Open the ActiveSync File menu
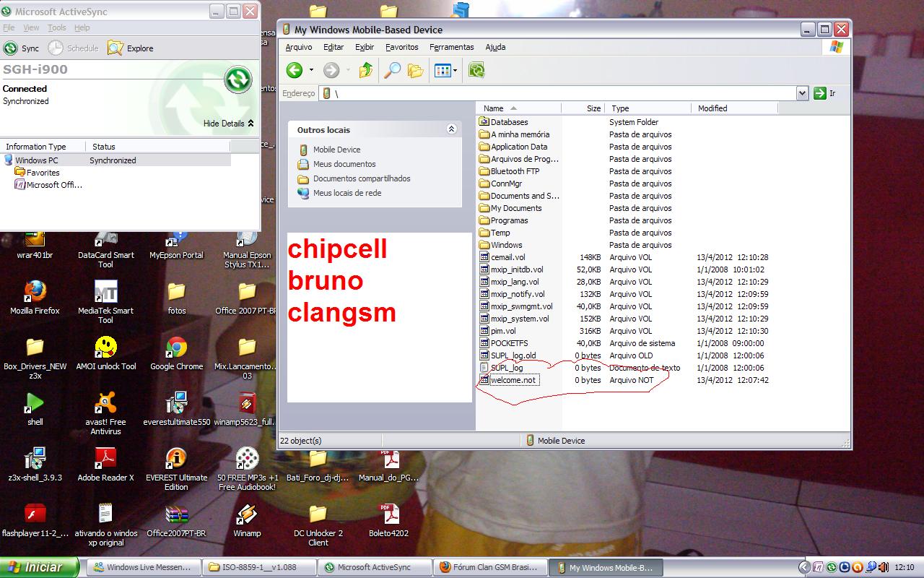 pos(9,27)
